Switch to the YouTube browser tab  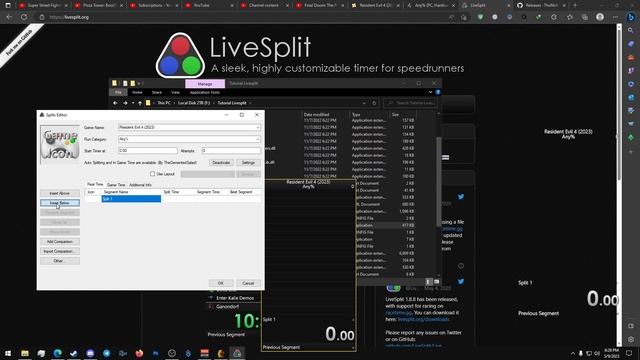pos(209,5)
